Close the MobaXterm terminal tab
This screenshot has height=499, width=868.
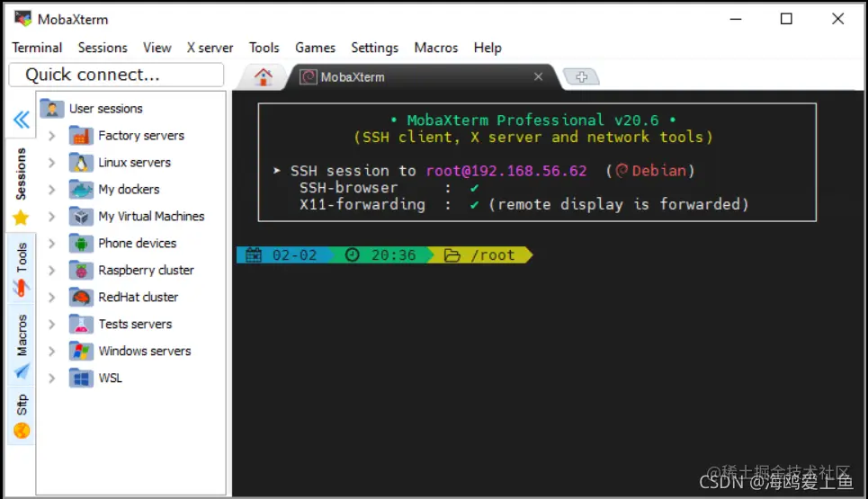538,76
